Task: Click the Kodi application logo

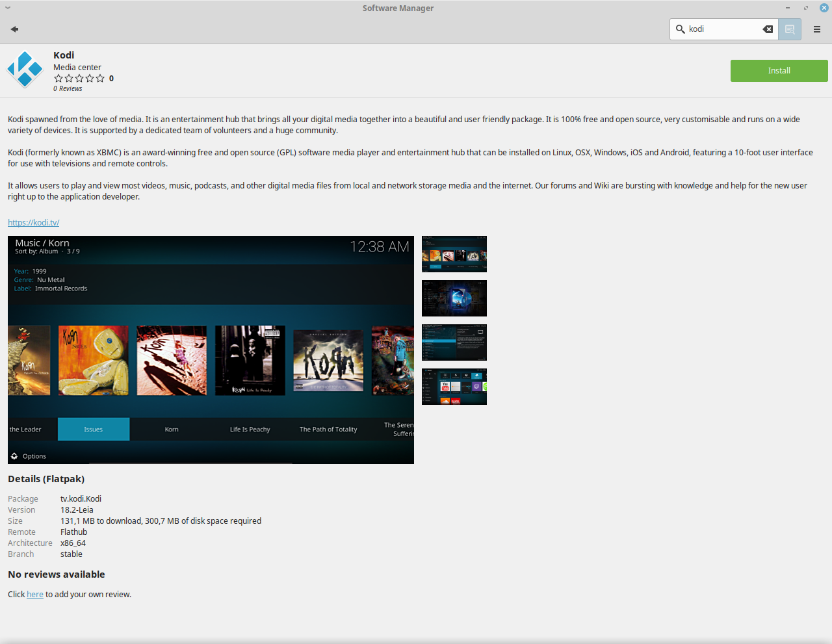Action: [25, 70]
